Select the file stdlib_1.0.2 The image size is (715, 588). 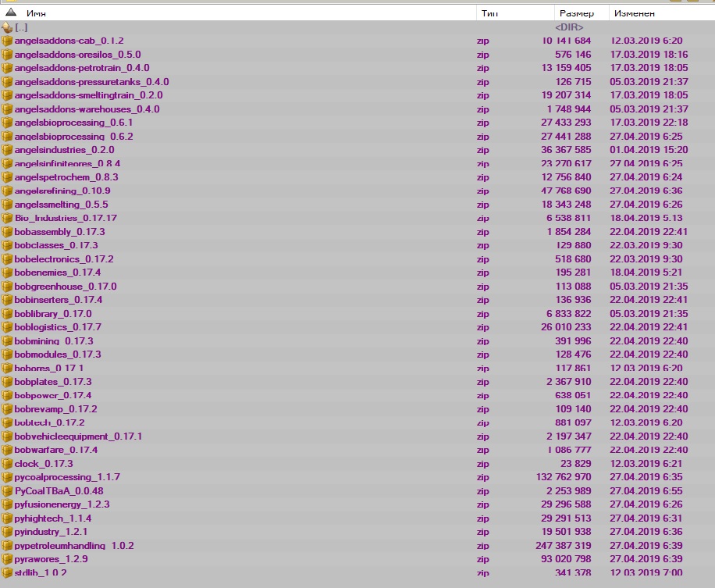tap(41, 572)
